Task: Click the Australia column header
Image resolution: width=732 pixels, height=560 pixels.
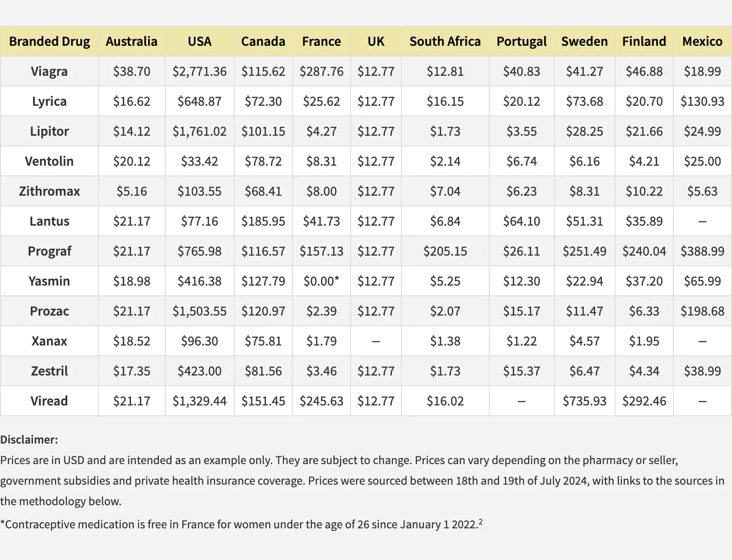Action: click(131, 42)
